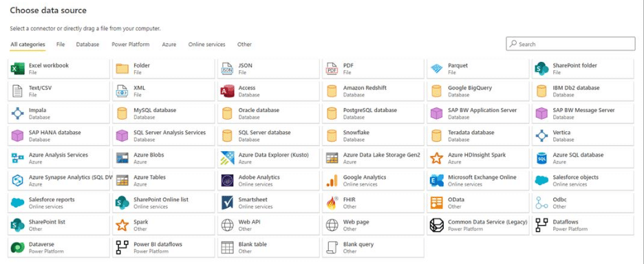
Task: Choose the Azure Tables connector
Action: (164, 181)
